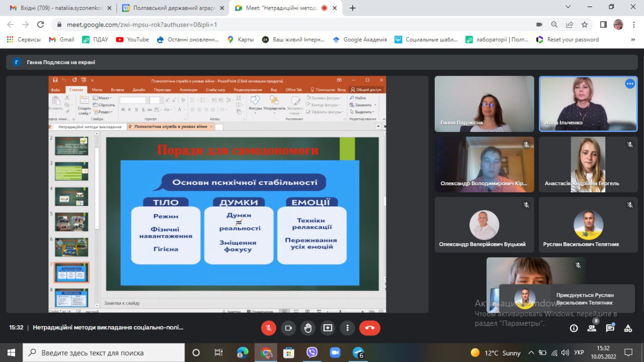
Task: Open options on Алла Ільченко's tile
Action: coord(630,84)
